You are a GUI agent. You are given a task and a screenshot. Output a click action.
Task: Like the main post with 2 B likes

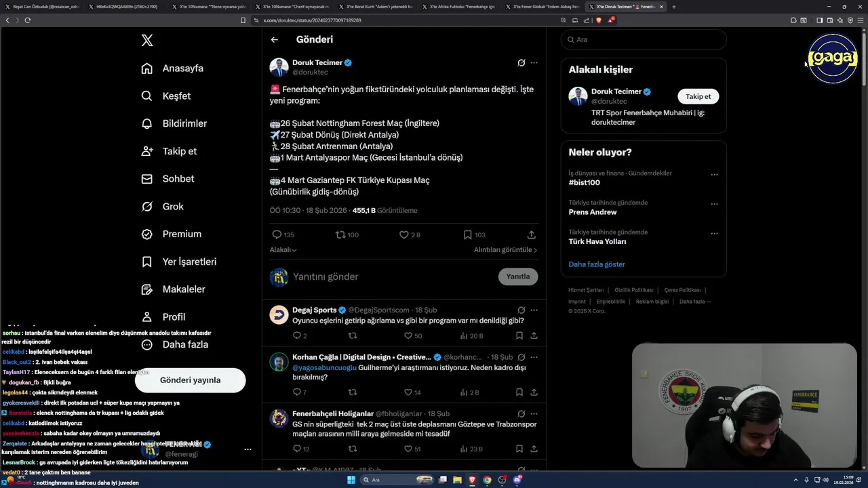coord(404,235)
